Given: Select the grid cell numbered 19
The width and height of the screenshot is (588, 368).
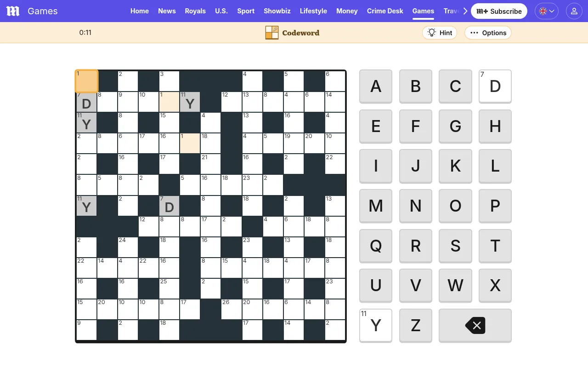Looking at the screenshot, I should coord(294,143).
